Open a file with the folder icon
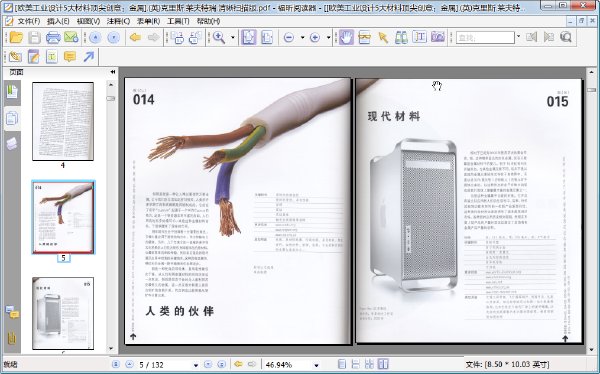The height and width of the screenshot is (374, 600). 16,37
